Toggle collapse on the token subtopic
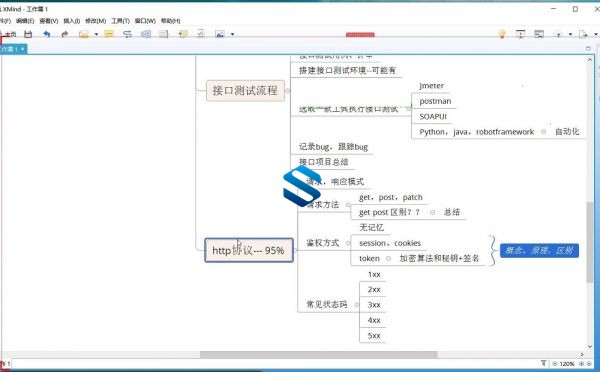 click(x=388, y=258)
